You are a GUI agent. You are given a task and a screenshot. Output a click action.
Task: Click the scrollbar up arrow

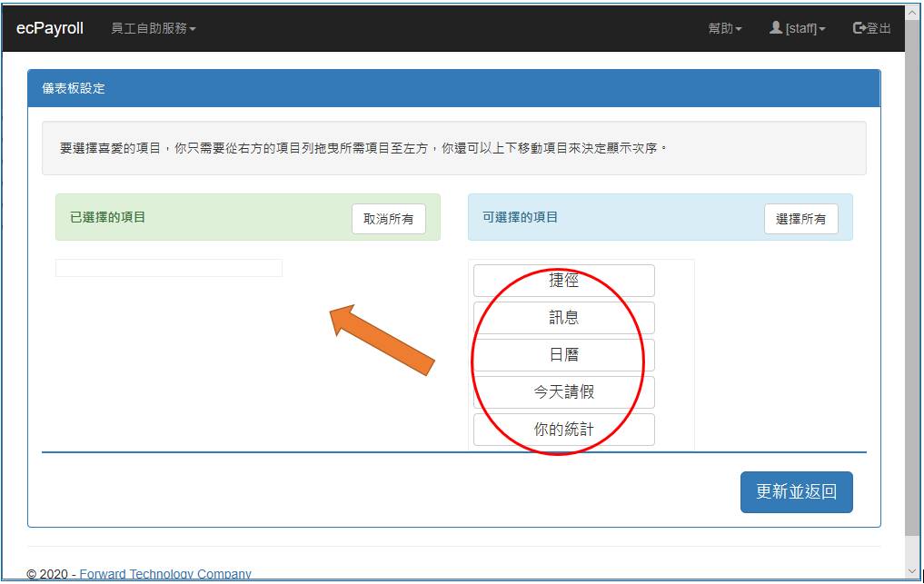[912, 11]
